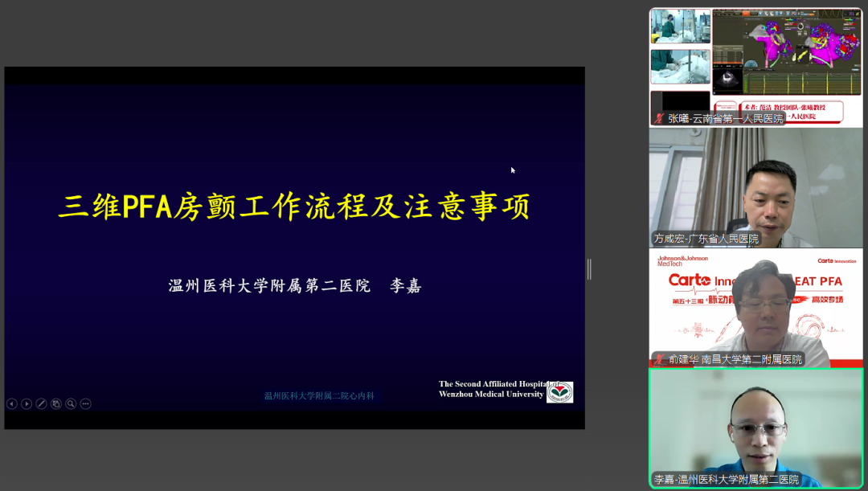Viewport: 868px width, 491px height.
Task: Click the yellow slide title 三维PFA房颤工作流程及注意事项
Action: click(294, 207)
